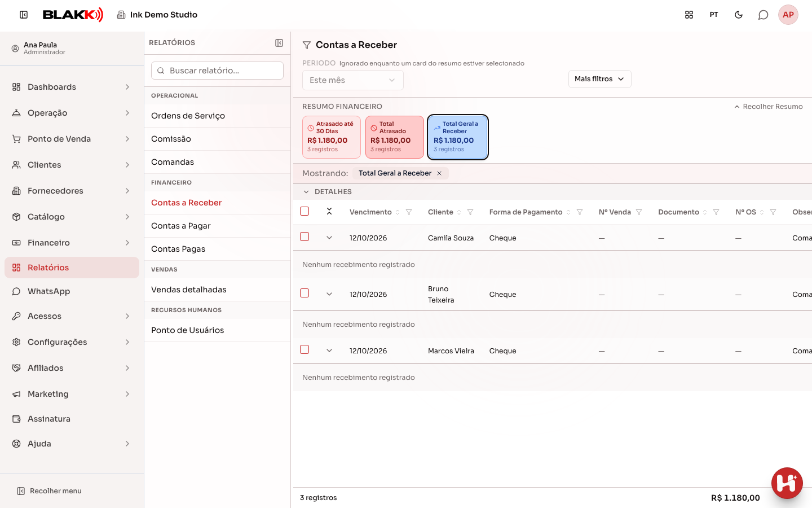Open WhatsApp in the sidebar
Viewport: 812px width, 508px height.
pos(72,291)
